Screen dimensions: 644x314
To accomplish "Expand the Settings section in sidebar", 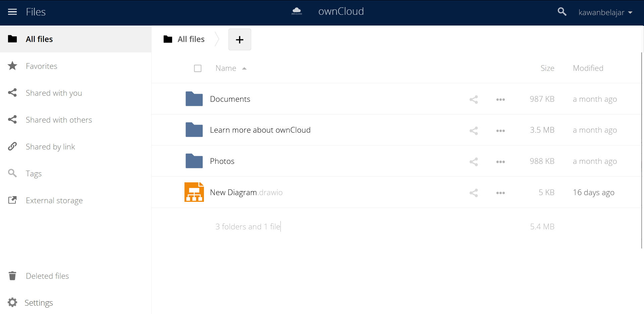I will coord(39,303).
